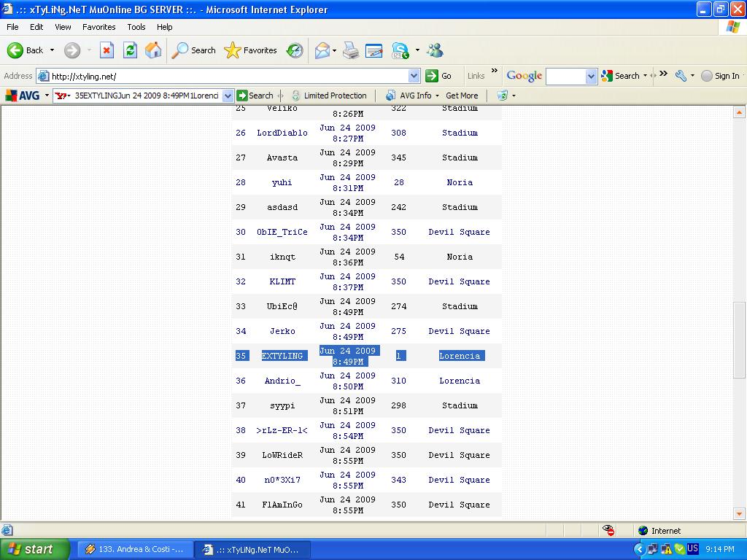Open the Messenger people icon
Image resolution: width=747 pixels, height=560 pixels.
click(436, 50)
